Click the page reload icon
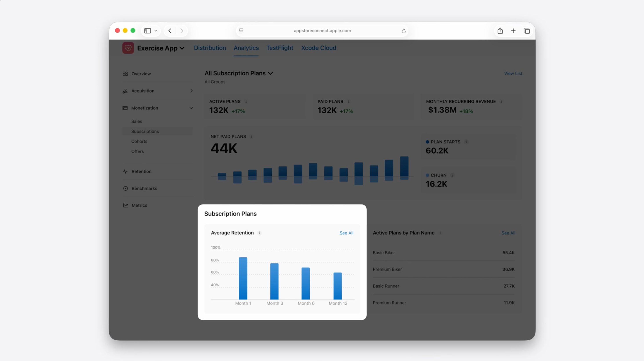Image resolution: width=644 pixels, height=361 pixels. [404, 31]
